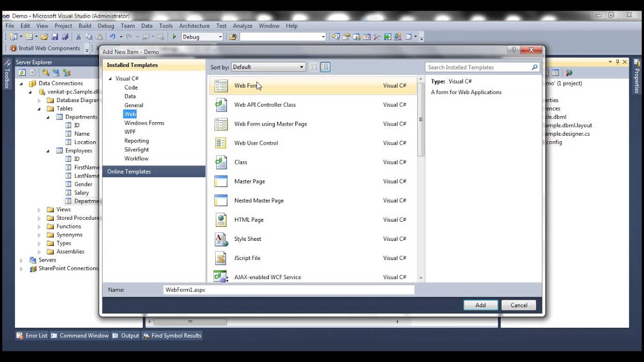Pick the Nested Master Page icon

[221, 201]
